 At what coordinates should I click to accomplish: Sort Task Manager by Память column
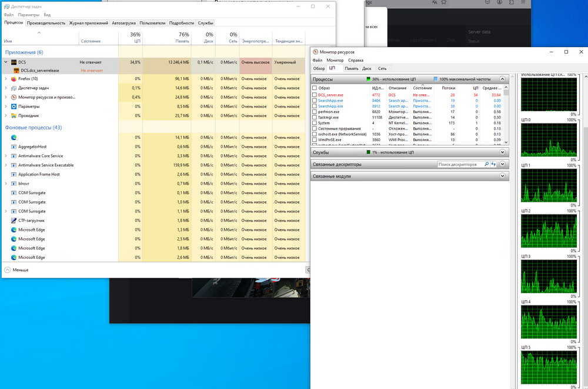tap(167, 37)
